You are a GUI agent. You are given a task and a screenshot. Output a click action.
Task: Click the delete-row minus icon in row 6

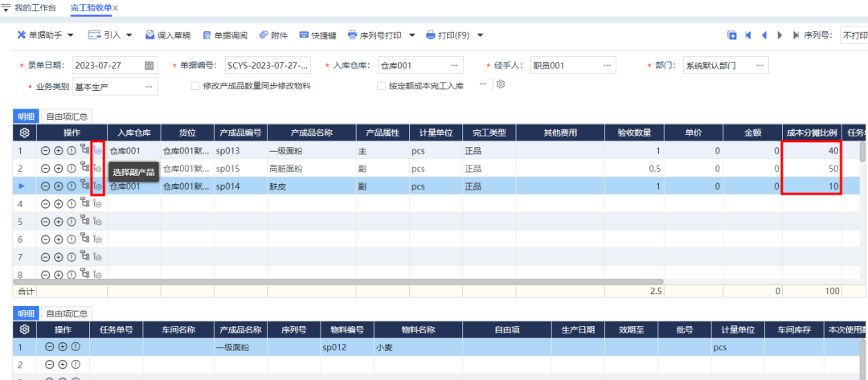coord(45,239)
